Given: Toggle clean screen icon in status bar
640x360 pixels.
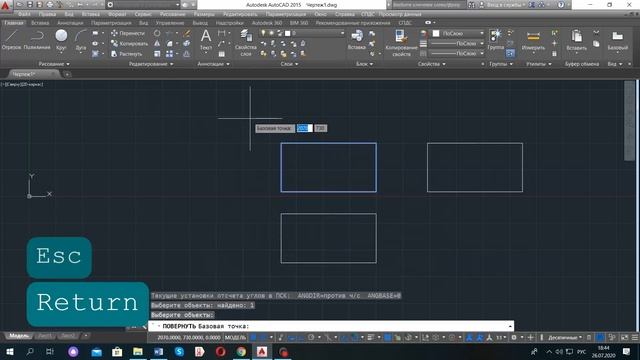Looking at the screenshot, I should click(x=624, y=338).
